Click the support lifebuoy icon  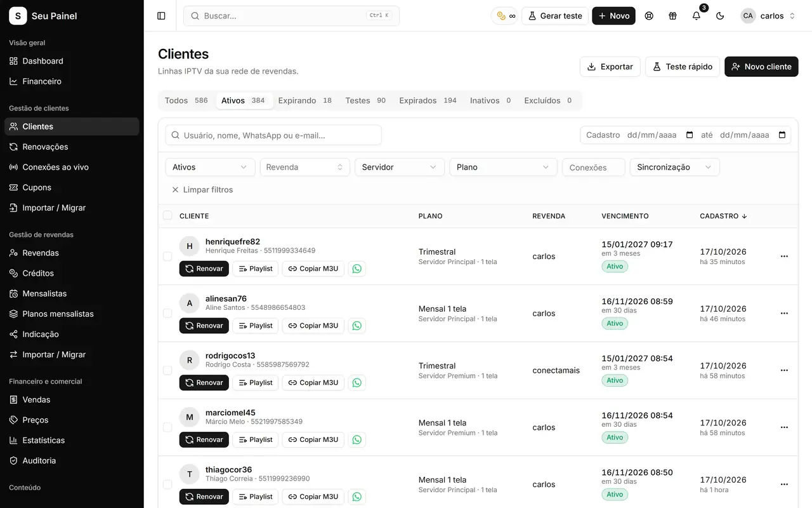coord(649,16)
